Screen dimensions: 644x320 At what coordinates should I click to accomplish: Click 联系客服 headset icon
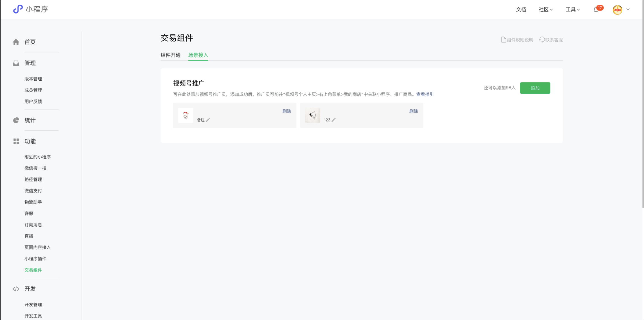[x=542, y=40]
